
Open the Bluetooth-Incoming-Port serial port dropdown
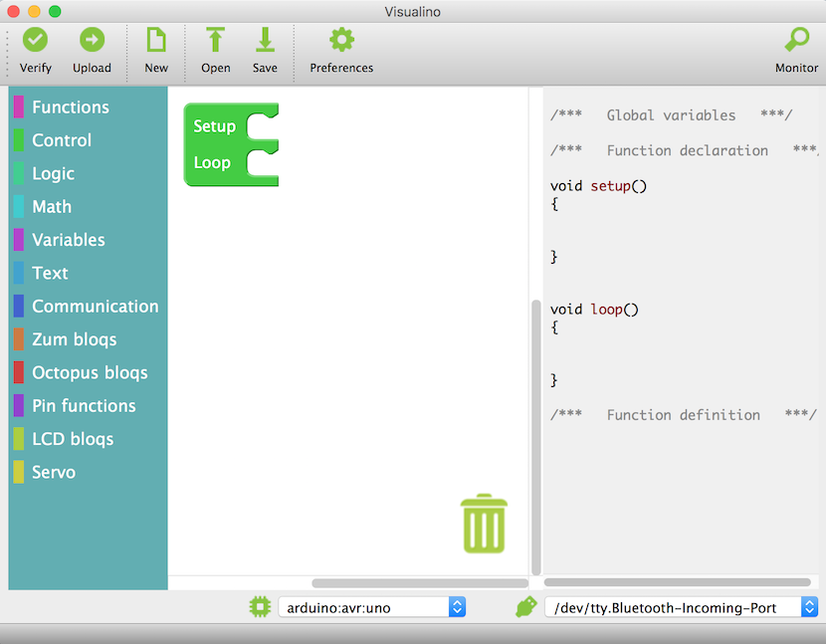(681, 607)
